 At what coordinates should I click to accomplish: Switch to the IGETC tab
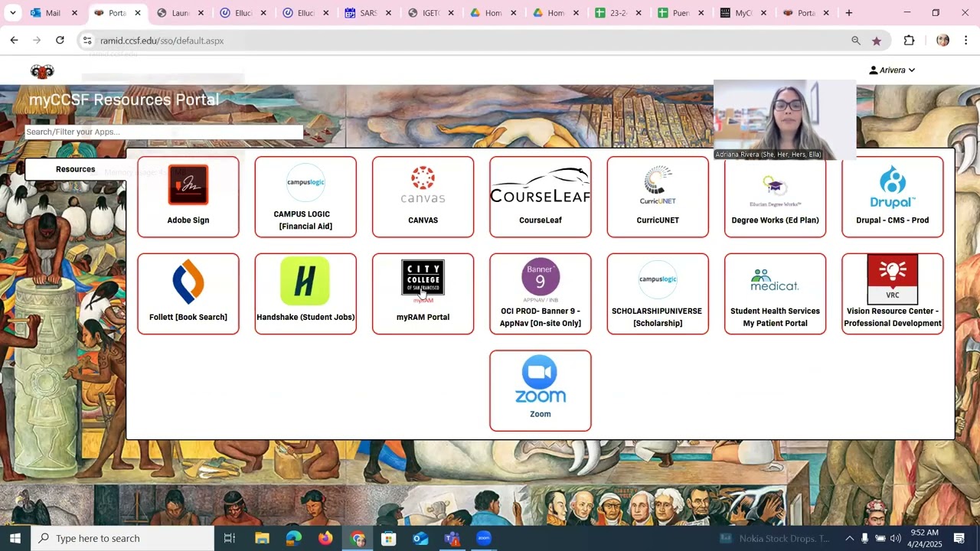[430, 13]
